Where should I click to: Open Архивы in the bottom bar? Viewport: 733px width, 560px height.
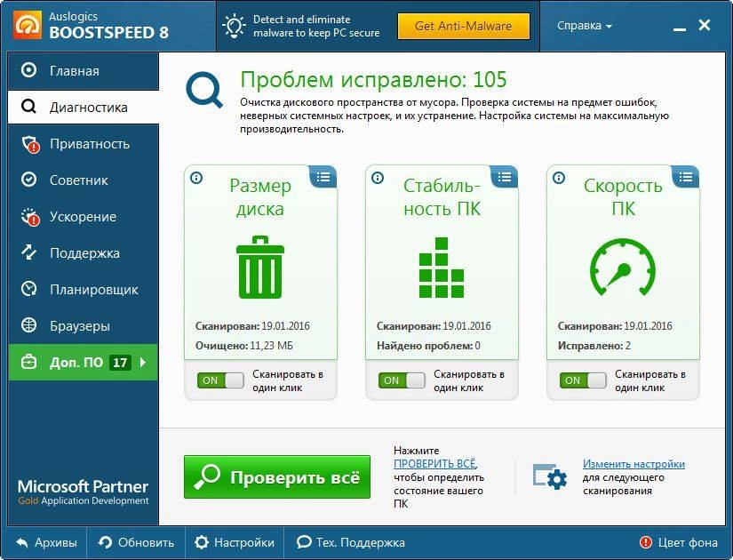(47, 542)
